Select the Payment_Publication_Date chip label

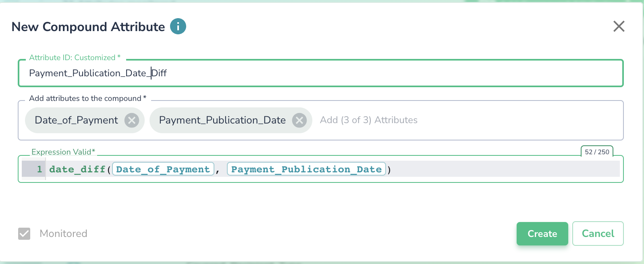222,120
